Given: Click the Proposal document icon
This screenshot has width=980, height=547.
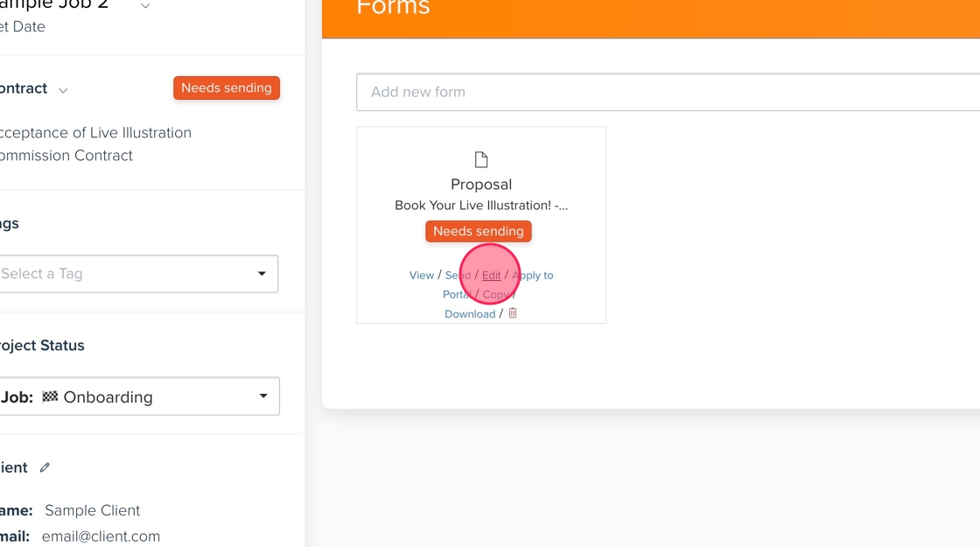Looking at the screenshot, I should tap(481, 160).
